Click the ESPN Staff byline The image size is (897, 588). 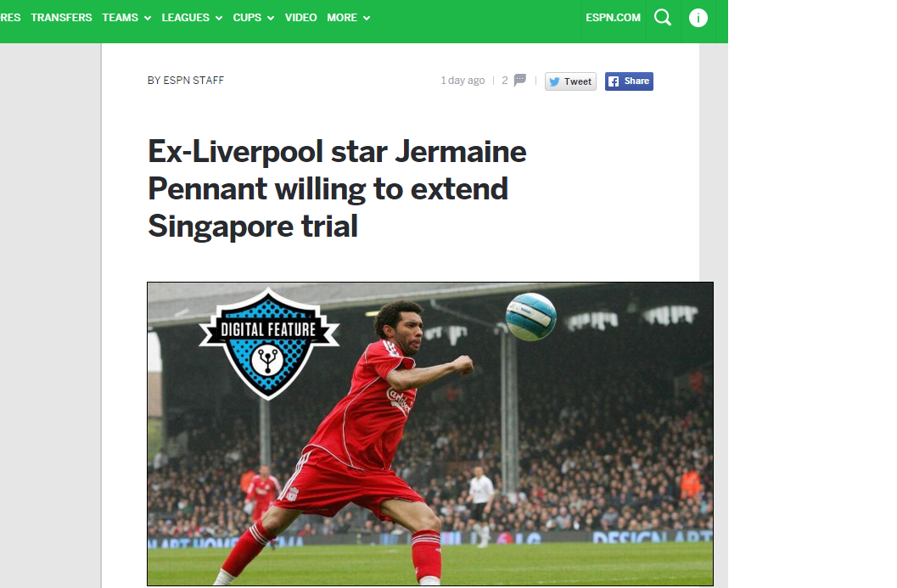(186, 81)
